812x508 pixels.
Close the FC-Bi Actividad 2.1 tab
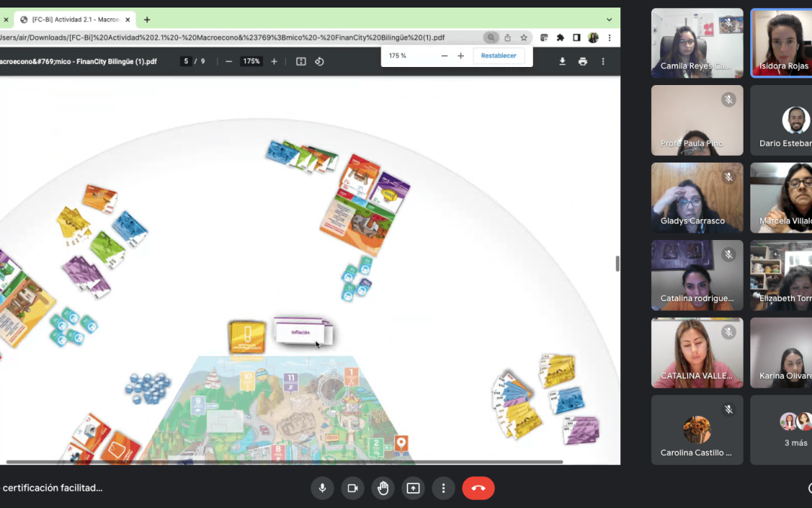pyautogui.click(x=127, y=20)
